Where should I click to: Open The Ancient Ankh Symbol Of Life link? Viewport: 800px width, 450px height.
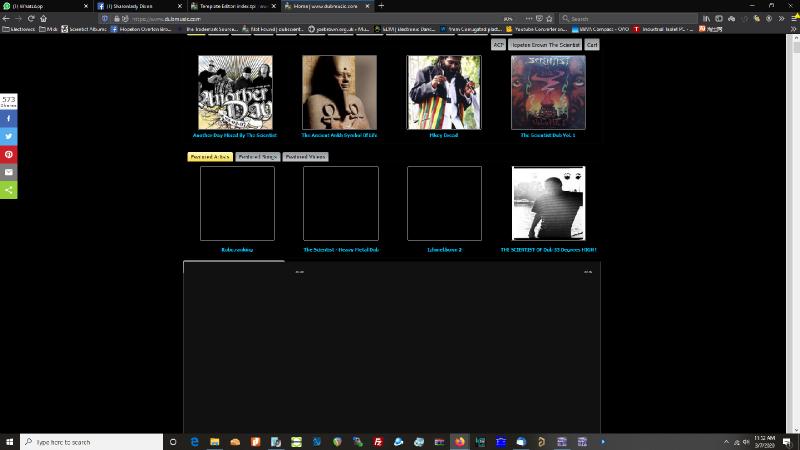click(339, 135)
